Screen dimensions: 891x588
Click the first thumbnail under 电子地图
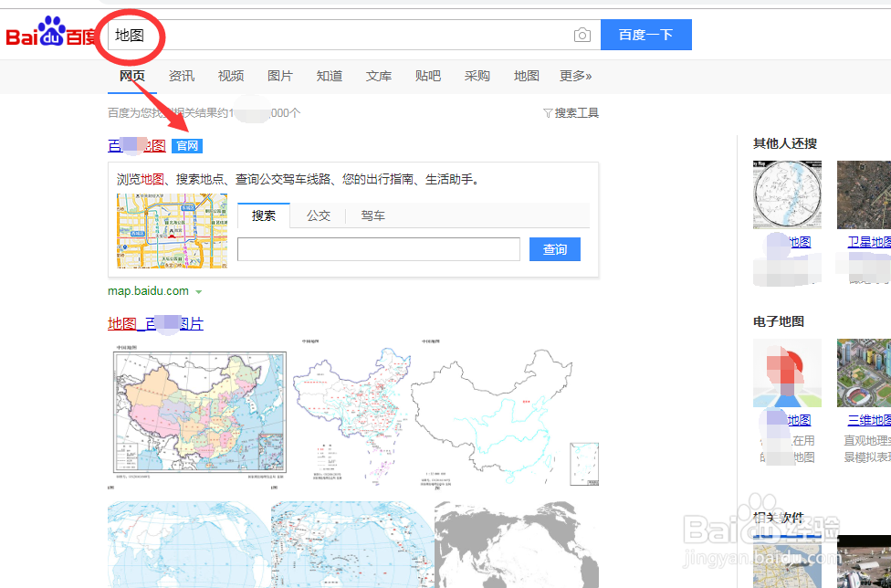(787, 373)
